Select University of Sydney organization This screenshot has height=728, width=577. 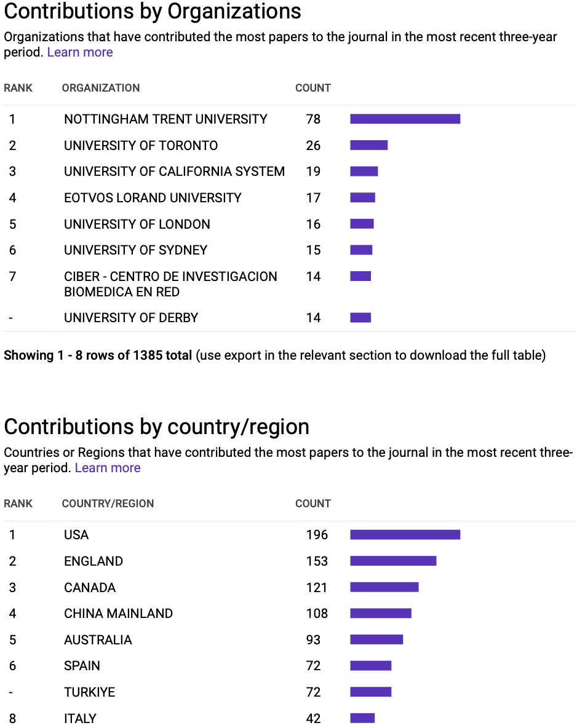pyautogui.click(x=136, y=250)
